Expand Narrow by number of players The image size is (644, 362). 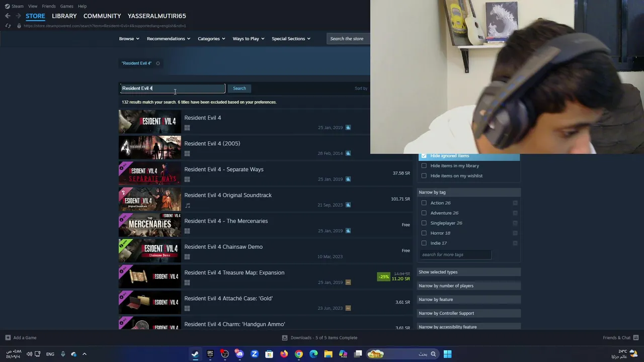click(469, 286)
